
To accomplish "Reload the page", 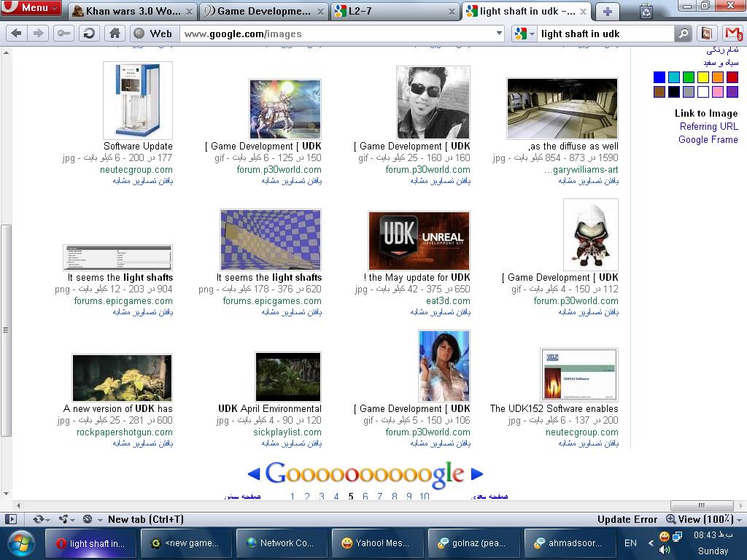I will [88, 34].
